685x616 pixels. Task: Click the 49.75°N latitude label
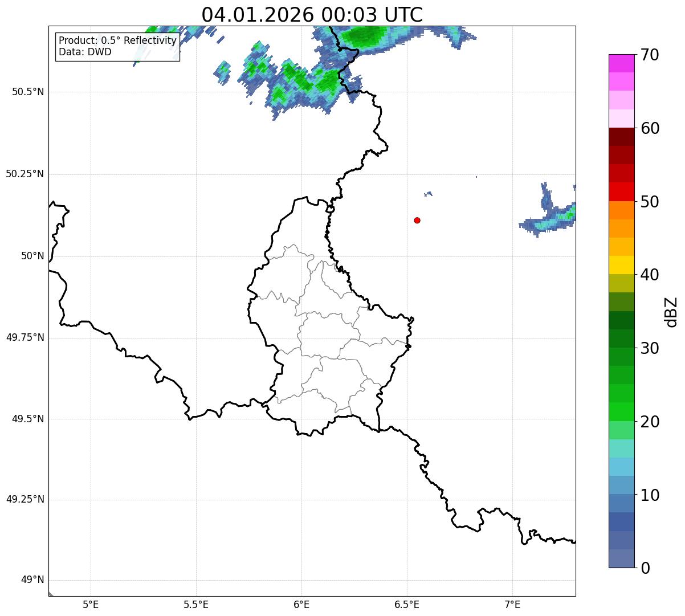[25, 337]
